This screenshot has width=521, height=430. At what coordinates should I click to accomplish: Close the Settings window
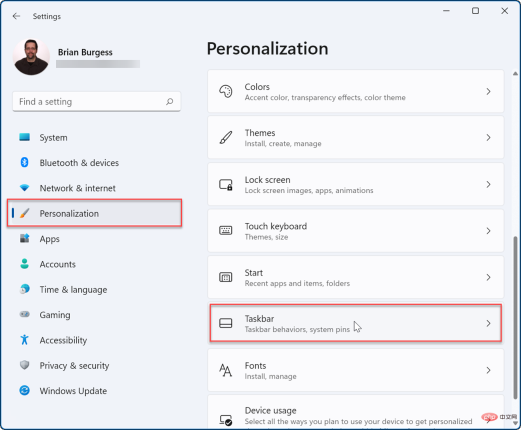click(505, 11)
